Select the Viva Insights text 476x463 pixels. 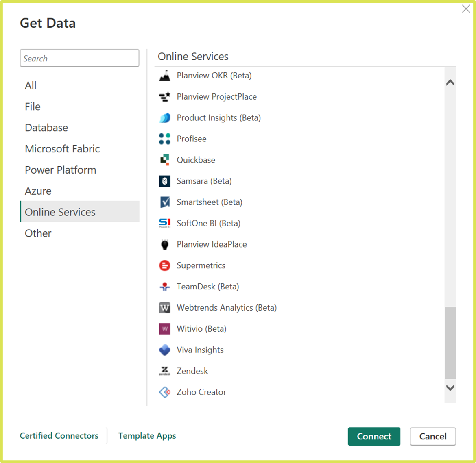(200, 350)
